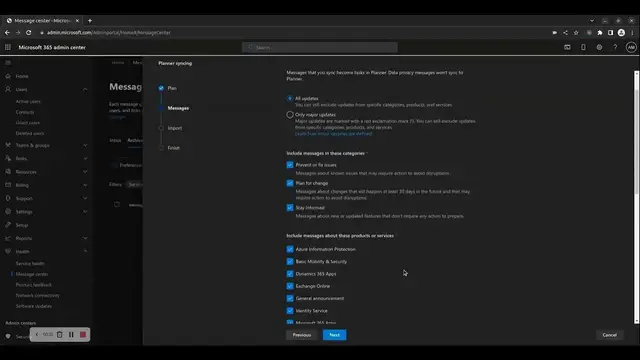Expand the Support section
This screenshot has width=640, height=360.
tap(85, 198)
